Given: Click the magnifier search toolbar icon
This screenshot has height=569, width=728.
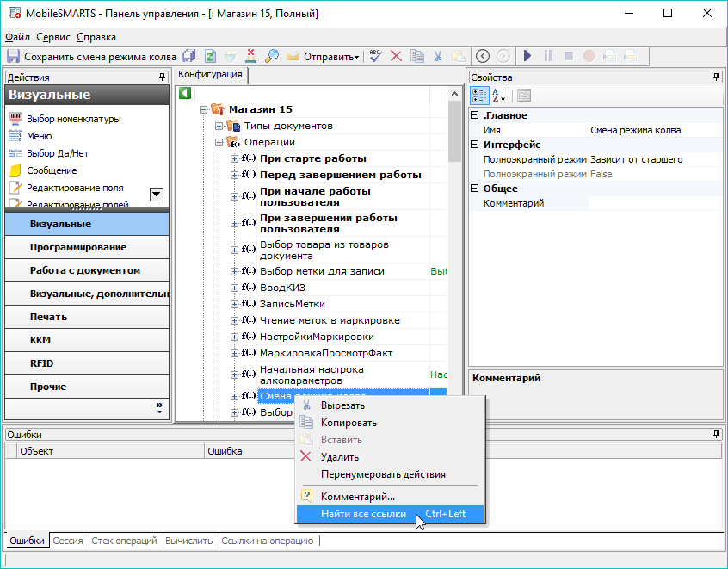Looking at the screenshot, I should pos(272,56).
